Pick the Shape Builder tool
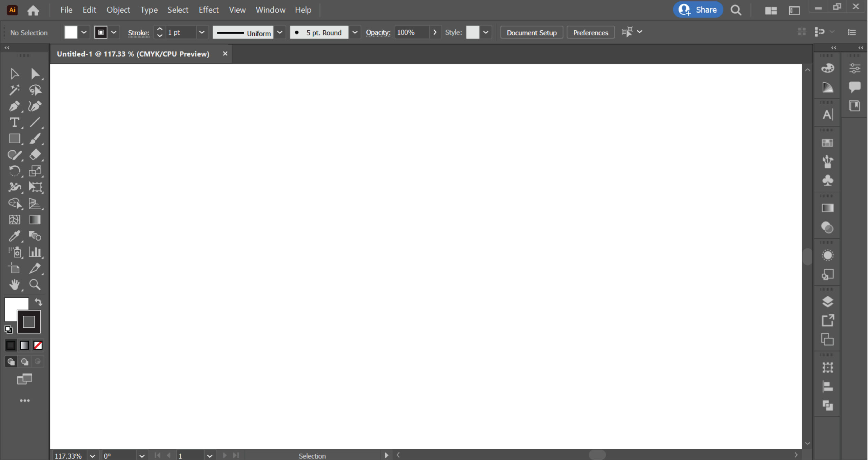The width and height of the screenshot is (868, 460). (14, 203)
